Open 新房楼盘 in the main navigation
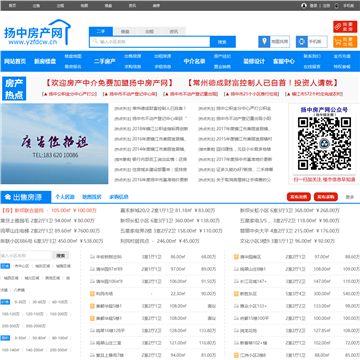 point(45,61)
